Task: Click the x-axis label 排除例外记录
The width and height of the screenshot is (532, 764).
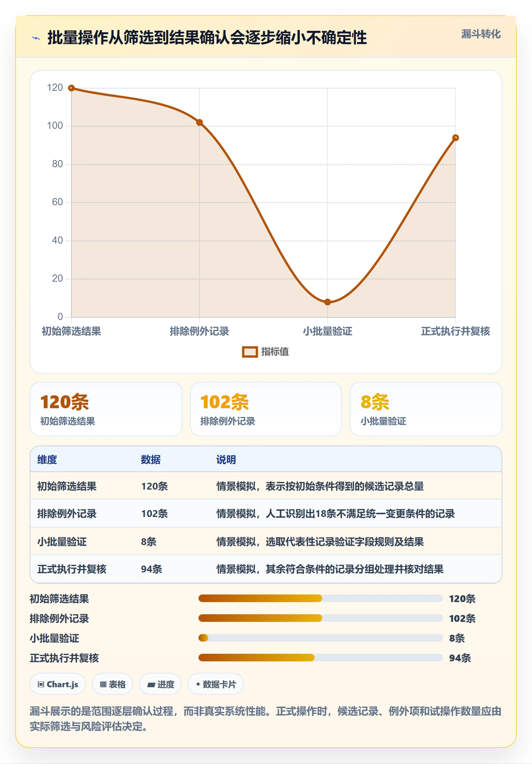Action: click(199, 331)
